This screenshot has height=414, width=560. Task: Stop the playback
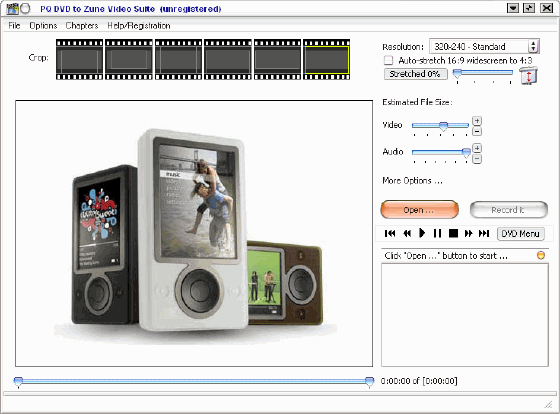453,233
